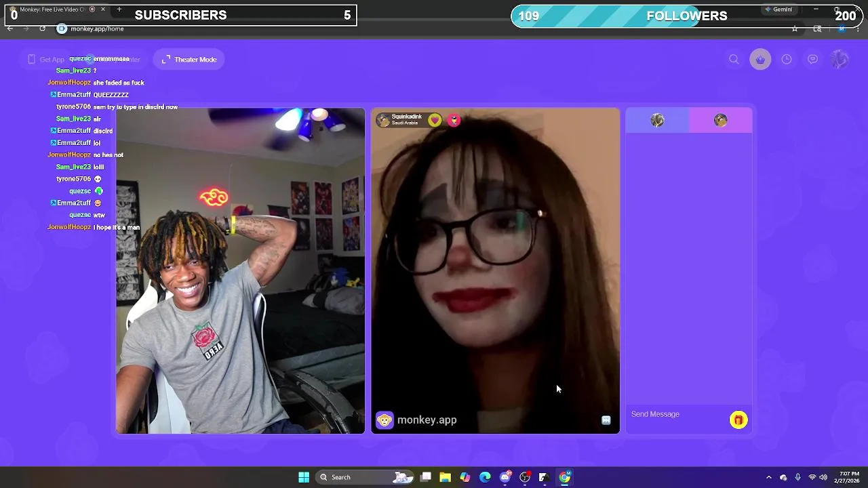Click the streamer's webcam video
This screenshot has height=488, width=868.
coord(240,270)
